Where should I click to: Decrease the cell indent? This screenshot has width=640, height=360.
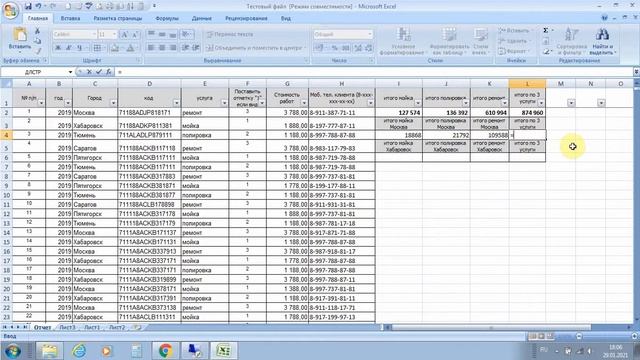tap(185, 48)
